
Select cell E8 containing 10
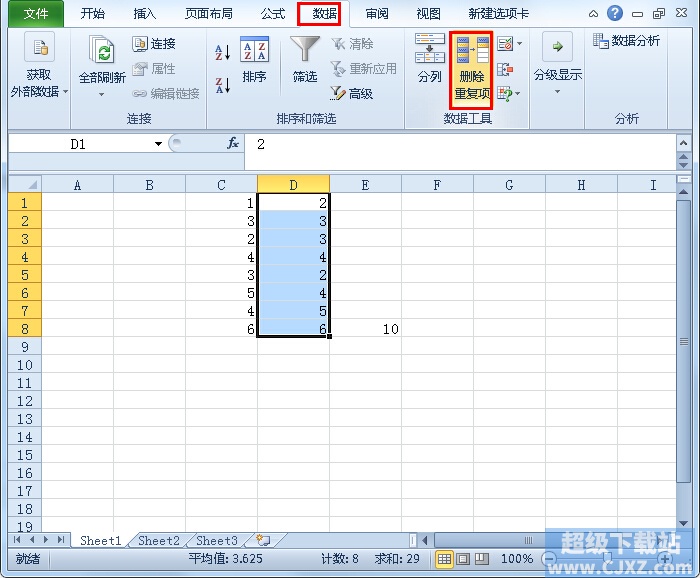click(x=365, y=329)
